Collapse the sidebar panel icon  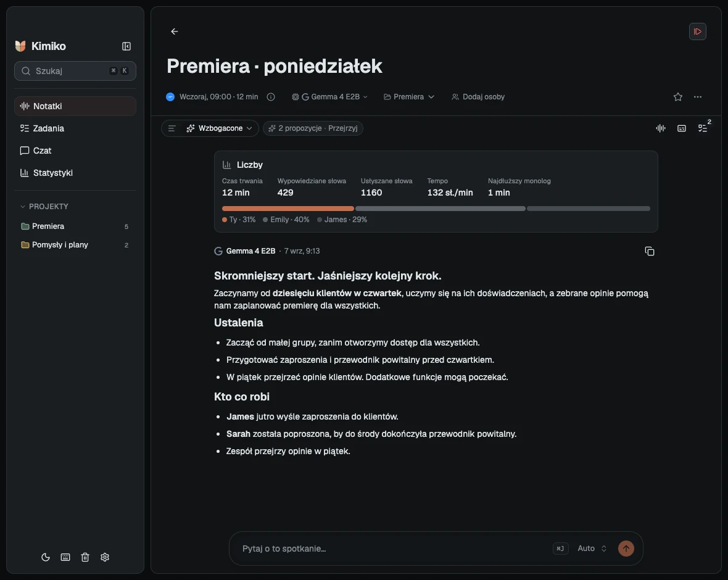coord(126,46)
